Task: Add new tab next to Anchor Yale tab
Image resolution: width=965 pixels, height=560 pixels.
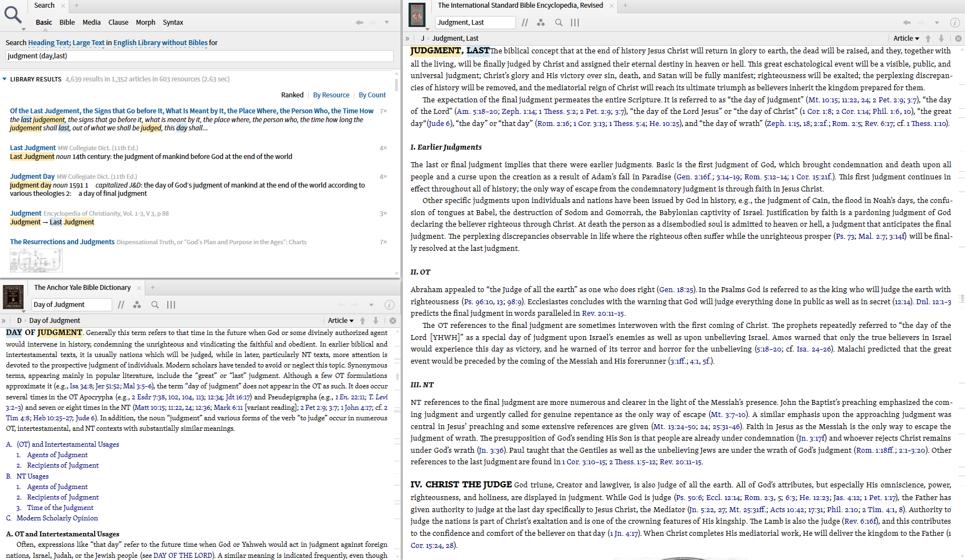Action: pyautogui.click(x=152, y=288)
